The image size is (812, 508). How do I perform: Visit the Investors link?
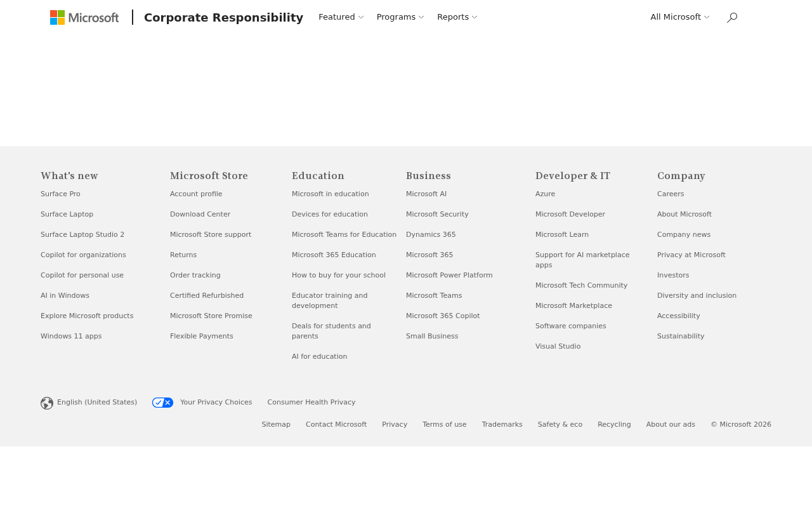tap(673, 276)
